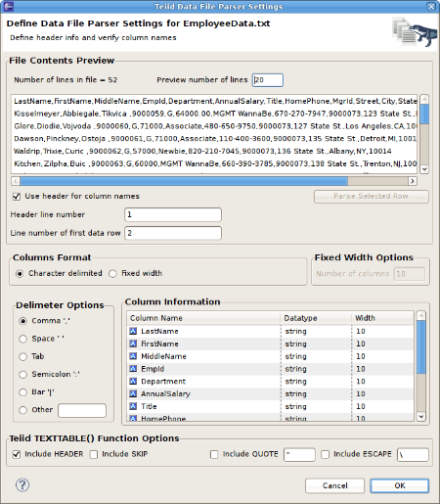440x504 pixels.
Task: Click the horizontal scrollbar's right arrow
Action: (x=413, y=181)
